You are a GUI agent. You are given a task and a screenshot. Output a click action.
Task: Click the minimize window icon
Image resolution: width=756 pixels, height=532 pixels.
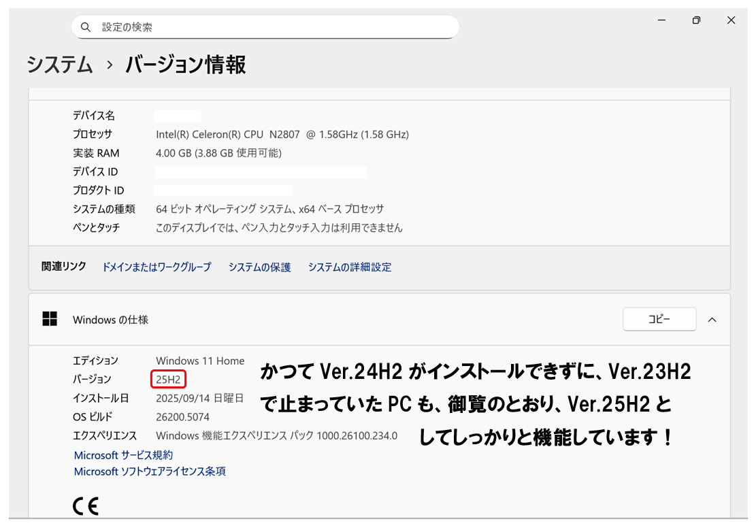click(x=661, y=20)
